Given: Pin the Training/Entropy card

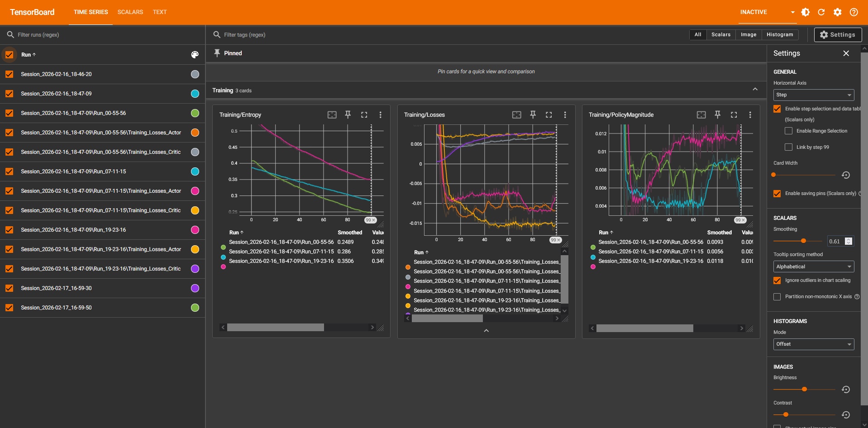Looking at the screenshot, I should coord(348,115).
